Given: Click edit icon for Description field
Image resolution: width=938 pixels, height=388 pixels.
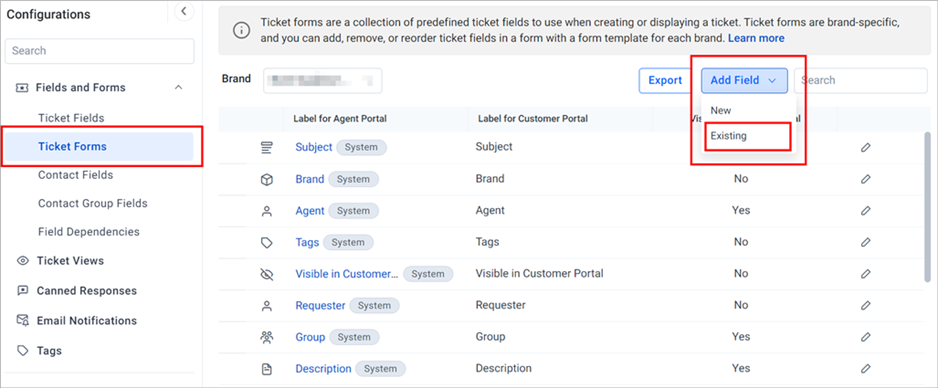Looking at the screenshot, I should coord(865,368).
